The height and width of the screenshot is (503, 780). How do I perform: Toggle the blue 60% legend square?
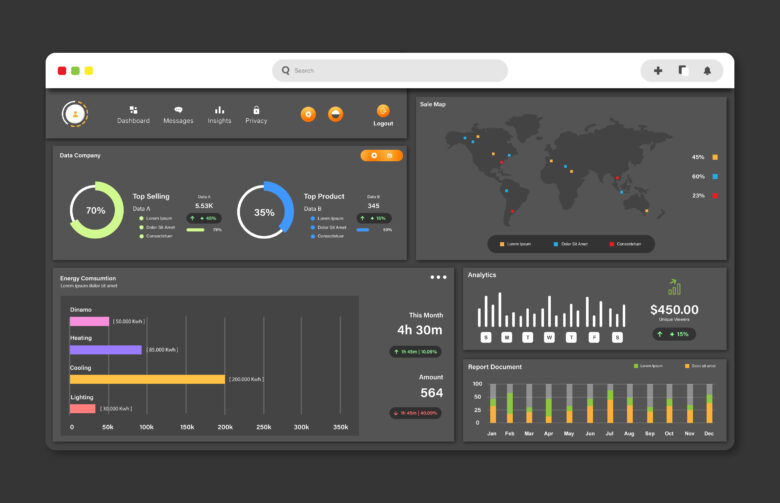click(x=715, y=176)
